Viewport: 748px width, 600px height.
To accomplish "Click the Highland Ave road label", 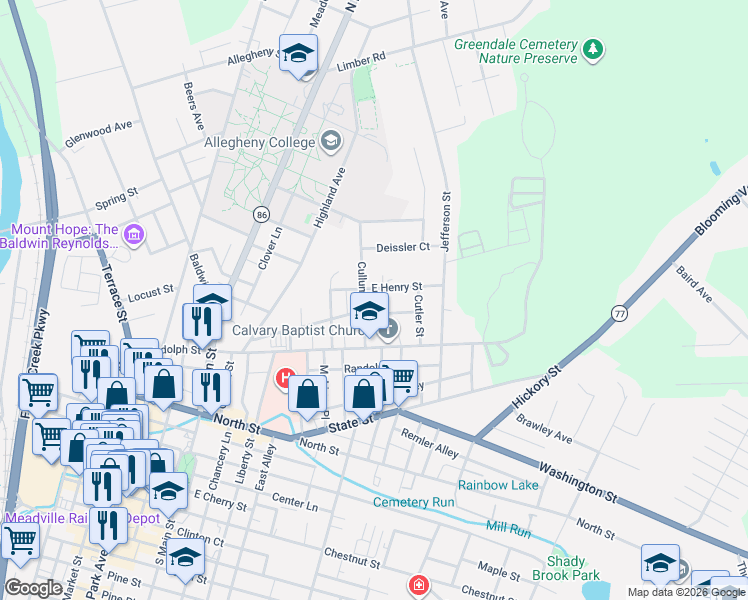I will (329, 198).
